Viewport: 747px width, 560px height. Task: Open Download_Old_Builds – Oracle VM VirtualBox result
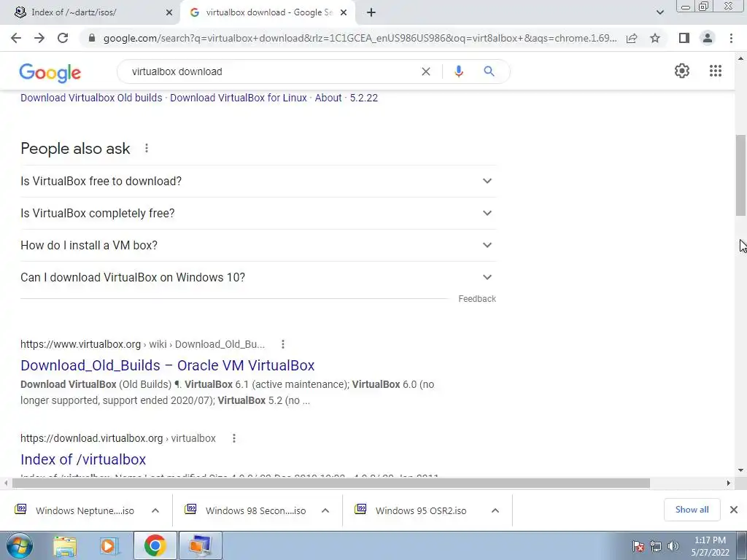(168, 365)
